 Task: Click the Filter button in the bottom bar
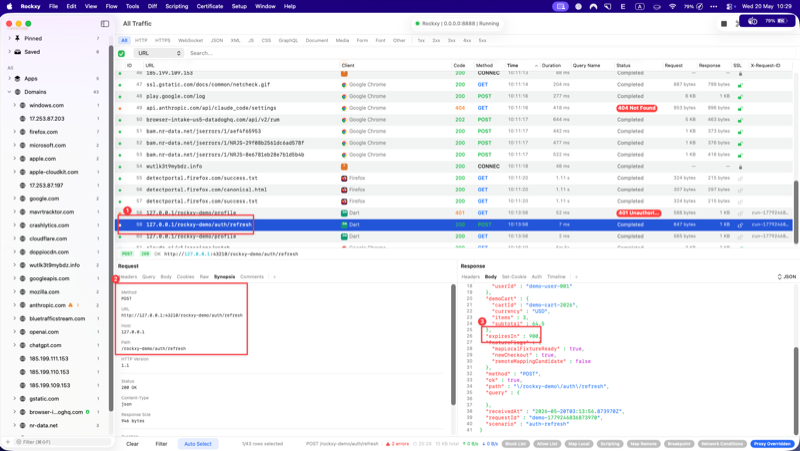[x=161, y=444]
